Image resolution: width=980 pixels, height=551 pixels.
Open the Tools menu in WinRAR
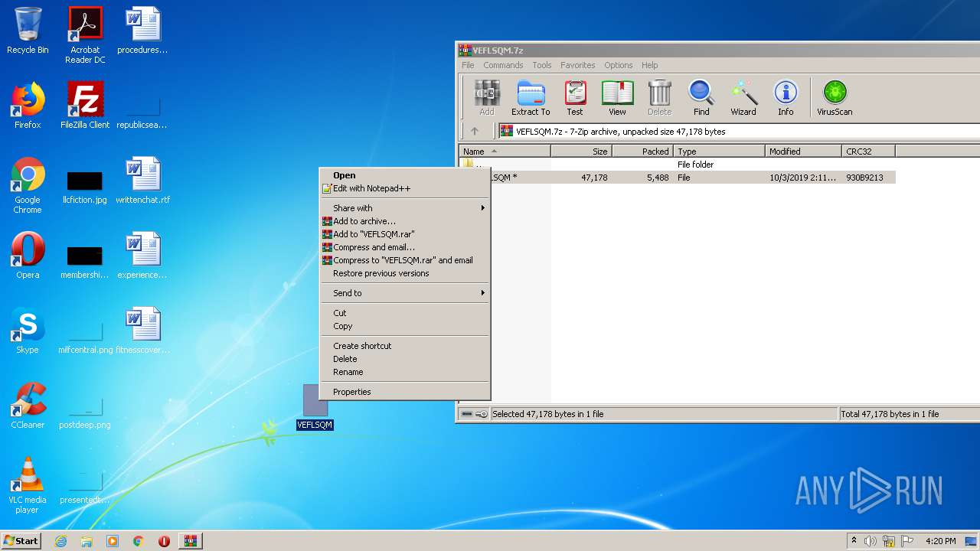click(542, 65)
